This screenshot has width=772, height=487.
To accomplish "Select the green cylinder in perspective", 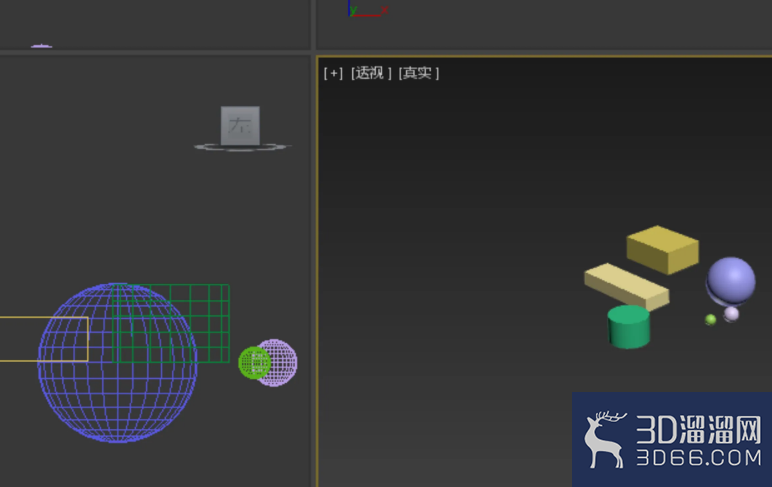I will coord(628,327).
